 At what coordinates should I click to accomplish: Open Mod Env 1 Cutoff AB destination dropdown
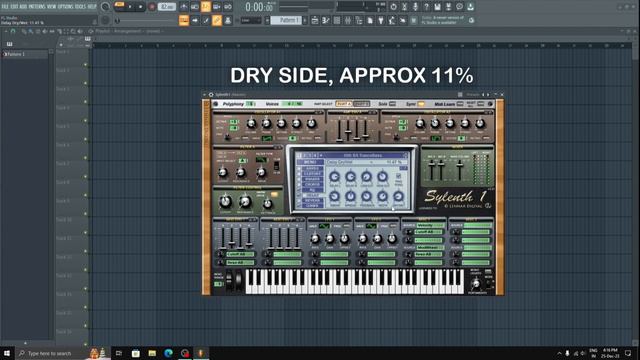click(240, 254)
